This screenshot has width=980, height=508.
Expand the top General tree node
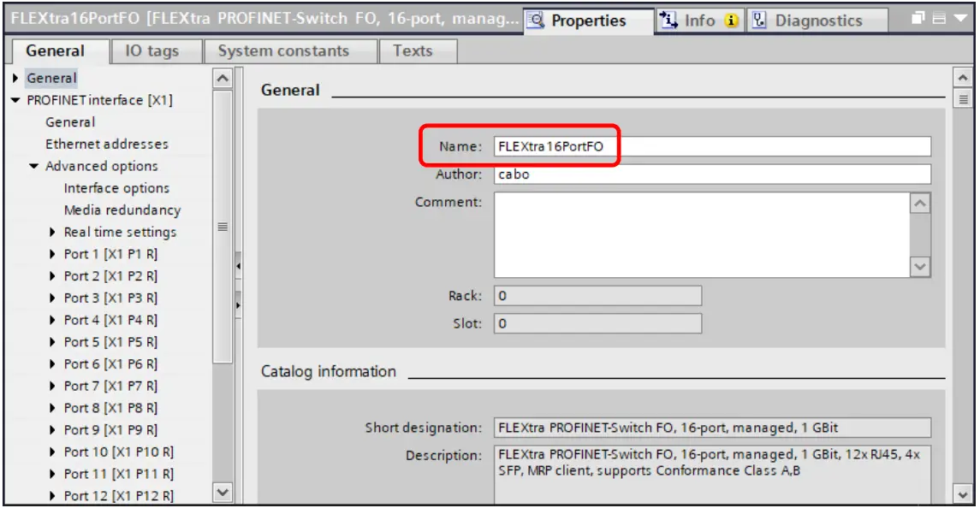coord(15,78)
